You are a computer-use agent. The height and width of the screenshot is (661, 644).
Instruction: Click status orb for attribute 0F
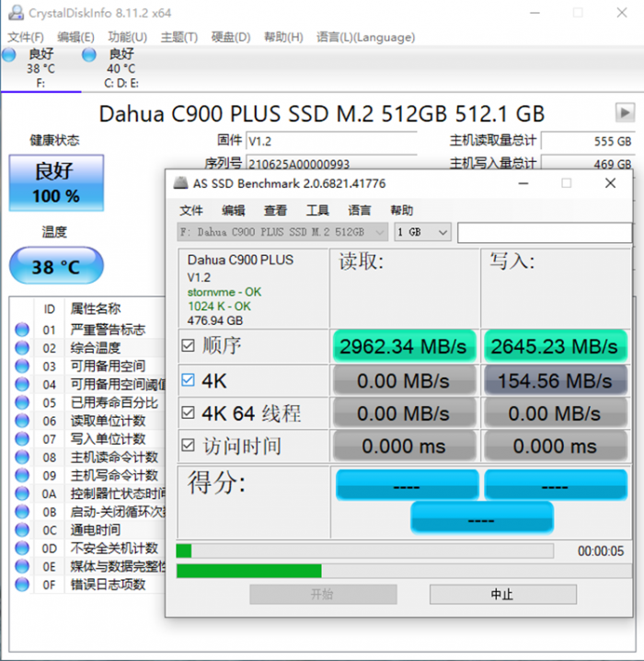[23, 584]
